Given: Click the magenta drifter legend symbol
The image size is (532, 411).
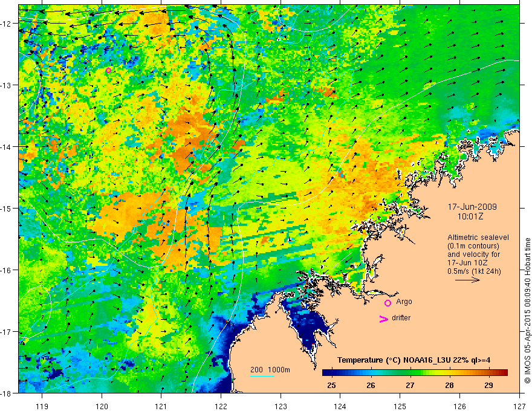Looking at the screenshot, I should (383, 319).
